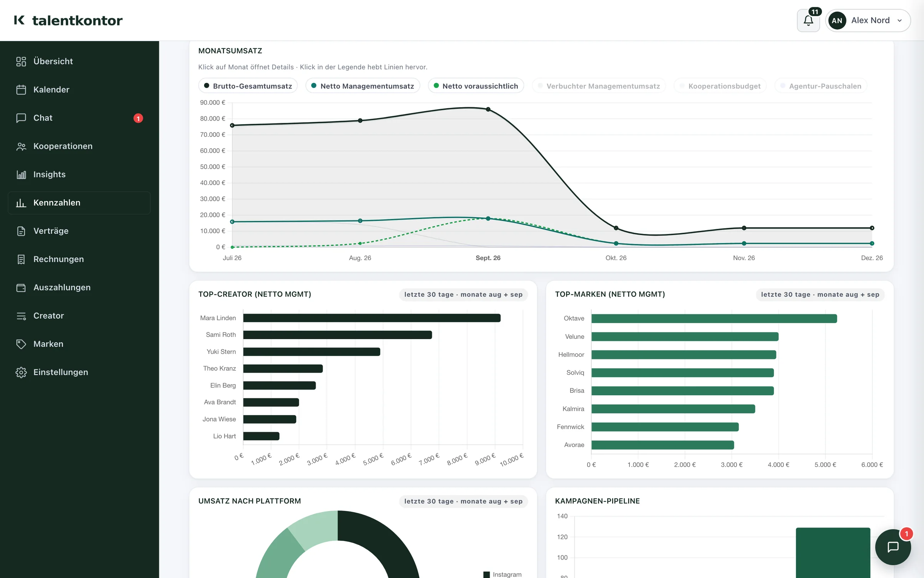Click the Oktave brand bar
This screenshot has width=924, height=578.
coord(714,318)
